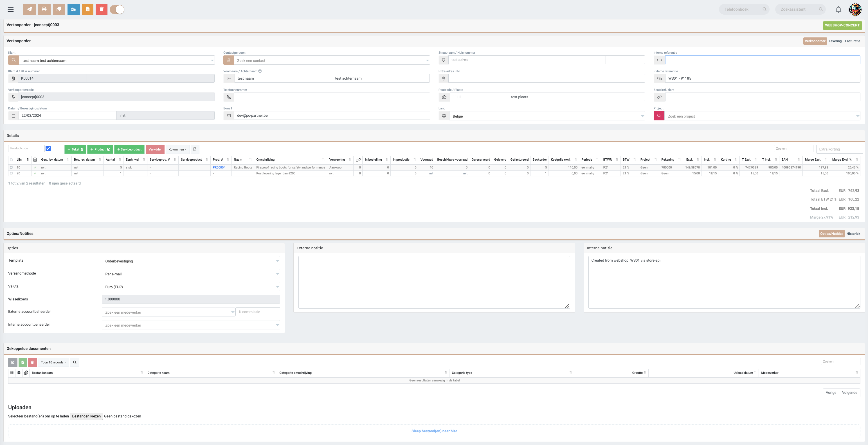Click the paperclip attachment column icon
The height and width of the screenshot is (445, 868).
point(26,373)
